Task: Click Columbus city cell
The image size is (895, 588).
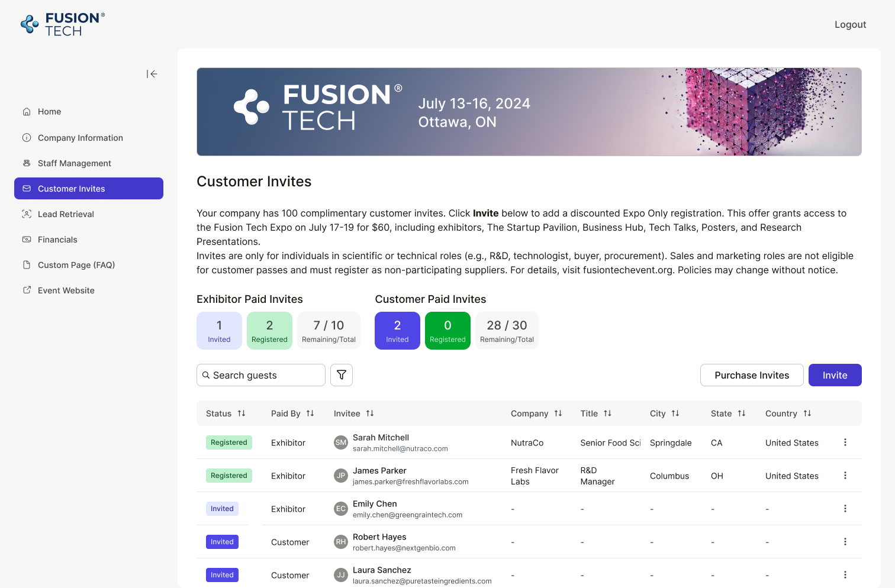Action: point(669,476)
